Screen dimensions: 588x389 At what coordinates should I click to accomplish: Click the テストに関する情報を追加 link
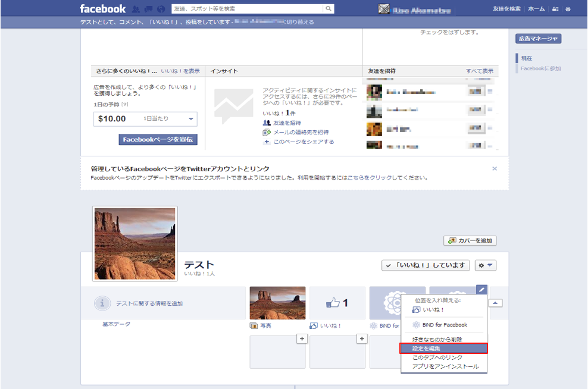click(149, 303)
